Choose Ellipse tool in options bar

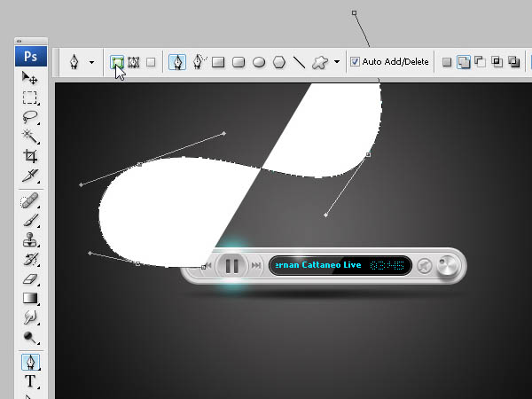tap(259, 62)
